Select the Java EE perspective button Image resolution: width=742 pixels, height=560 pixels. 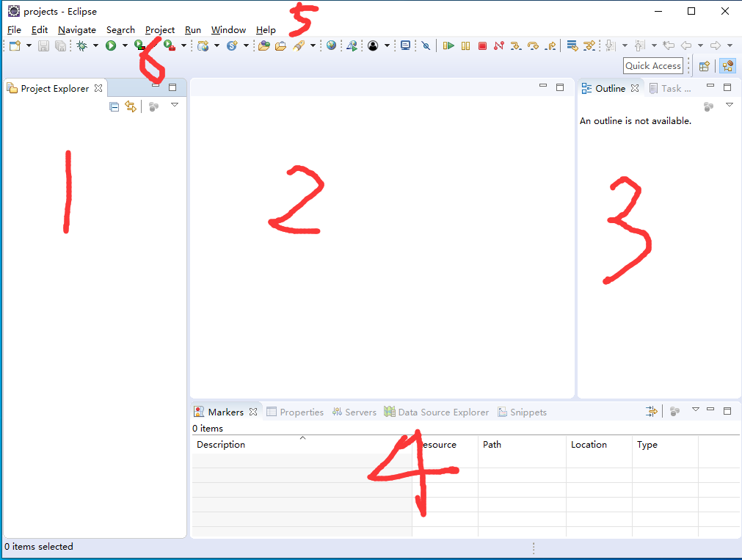click(x=728, y=66)
